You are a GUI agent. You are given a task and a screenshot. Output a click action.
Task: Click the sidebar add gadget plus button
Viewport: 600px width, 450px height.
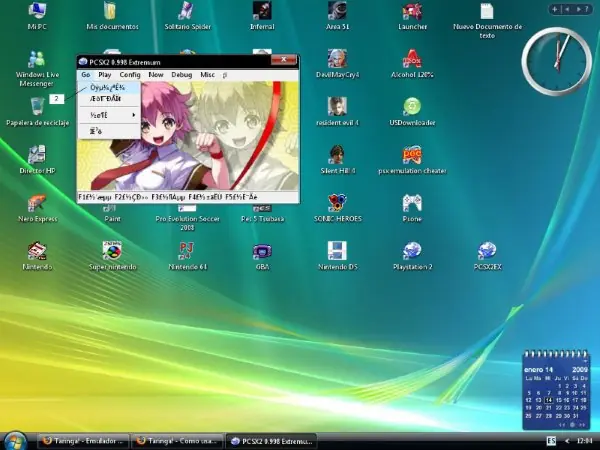[554, 9]
